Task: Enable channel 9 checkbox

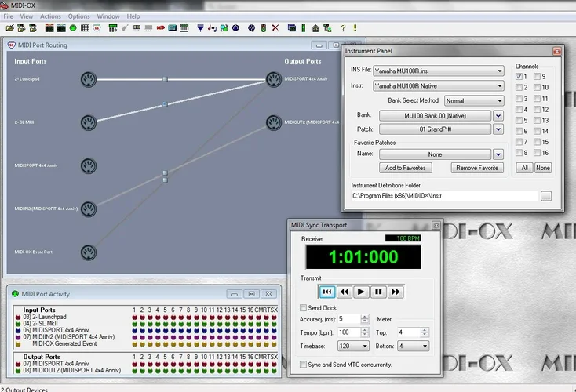Action: coord(537,76)
